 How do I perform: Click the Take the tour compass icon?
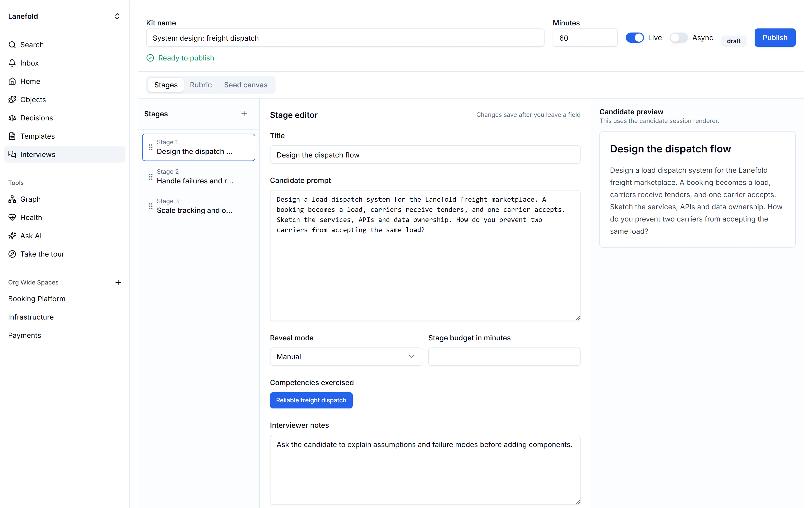pos(12,254)
